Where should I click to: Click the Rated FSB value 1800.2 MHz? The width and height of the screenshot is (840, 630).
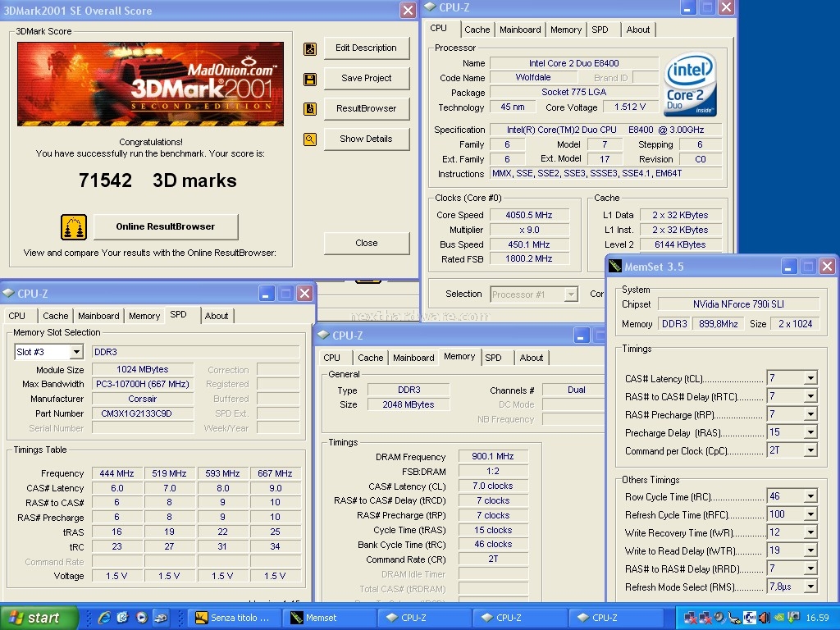click(529, 258)
